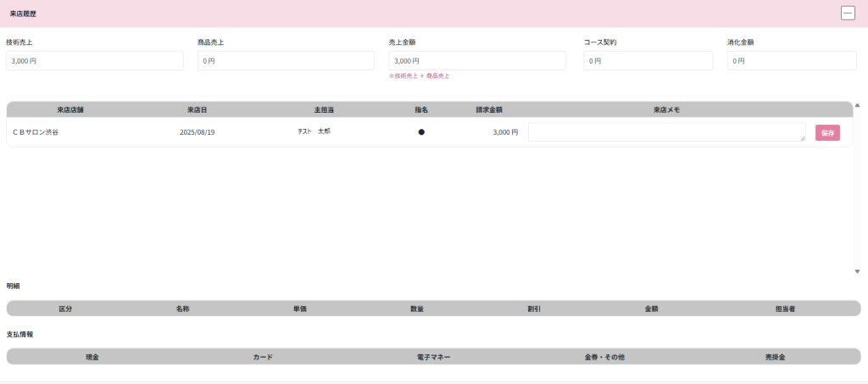
Task: Collapse the 来店履歴 panel with minus icon
Action: coord(847,13)
